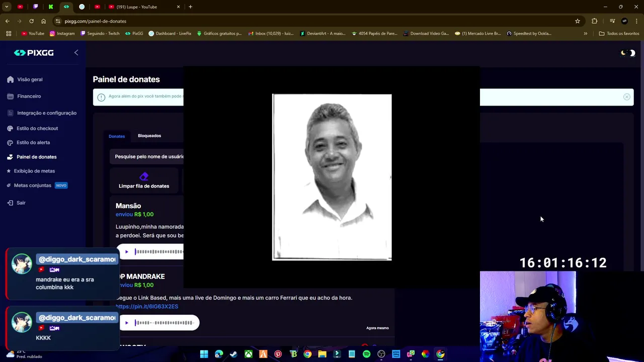Open the Gmail Inbox bookmark
The image size is (644, 362).
point(271,34)
